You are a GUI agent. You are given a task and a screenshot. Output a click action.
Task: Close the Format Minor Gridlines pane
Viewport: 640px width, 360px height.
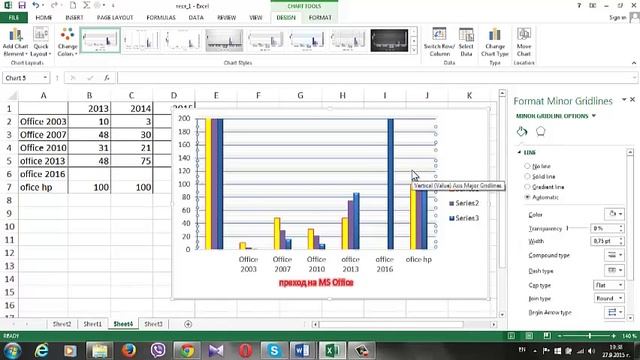tap(633, 99)
